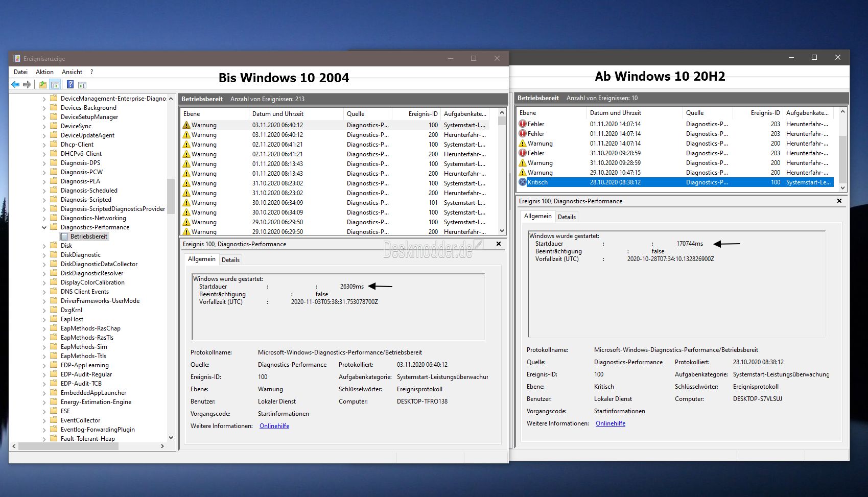This screenshot has height=497, width=868.
Task: Open the ? help menu
Action: tap(92, 72)
